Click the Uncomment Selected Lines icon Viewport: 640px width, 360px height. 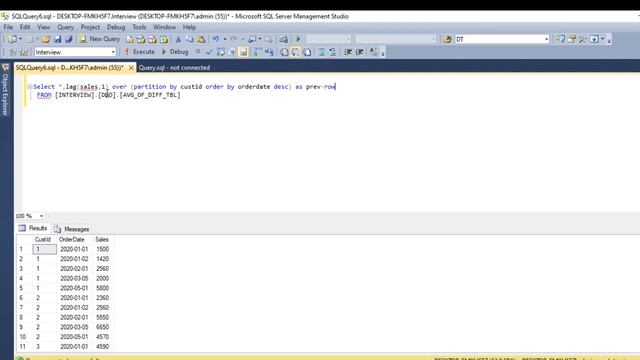(333, 52)
